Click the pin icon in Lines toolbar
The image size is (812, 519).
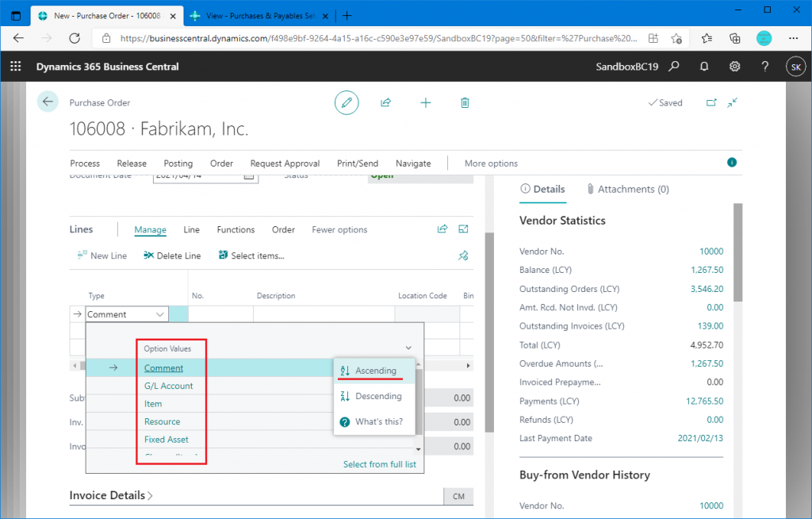(463, 256)
